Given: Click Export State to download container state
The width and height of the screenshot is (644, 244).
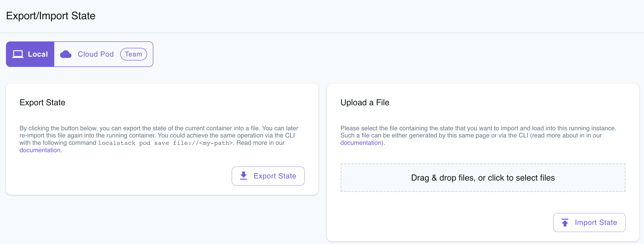Looking at the screenshot, I should coord(268,176).
